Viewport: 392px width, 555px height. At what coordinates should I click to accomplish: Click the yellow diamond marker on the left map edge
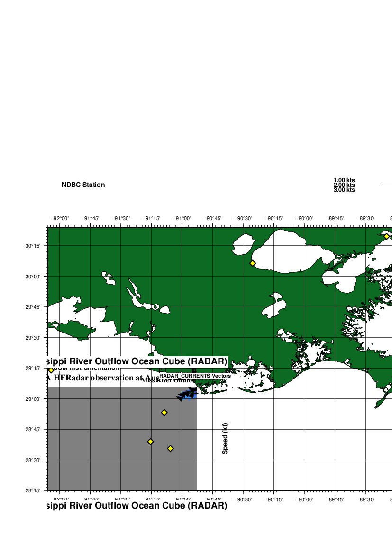(51, 370)
